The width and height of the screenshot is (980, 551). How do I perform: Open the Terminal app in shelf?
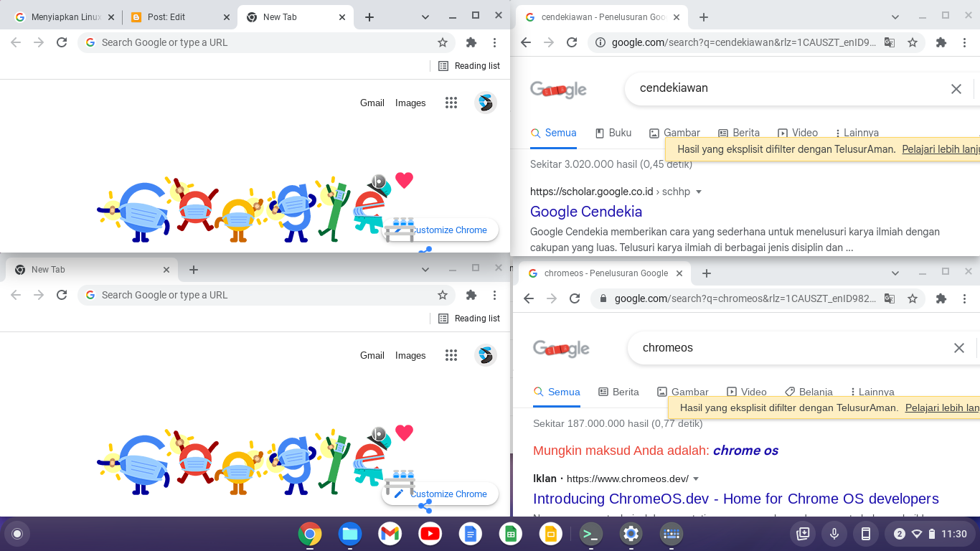(x=591, y=534)
